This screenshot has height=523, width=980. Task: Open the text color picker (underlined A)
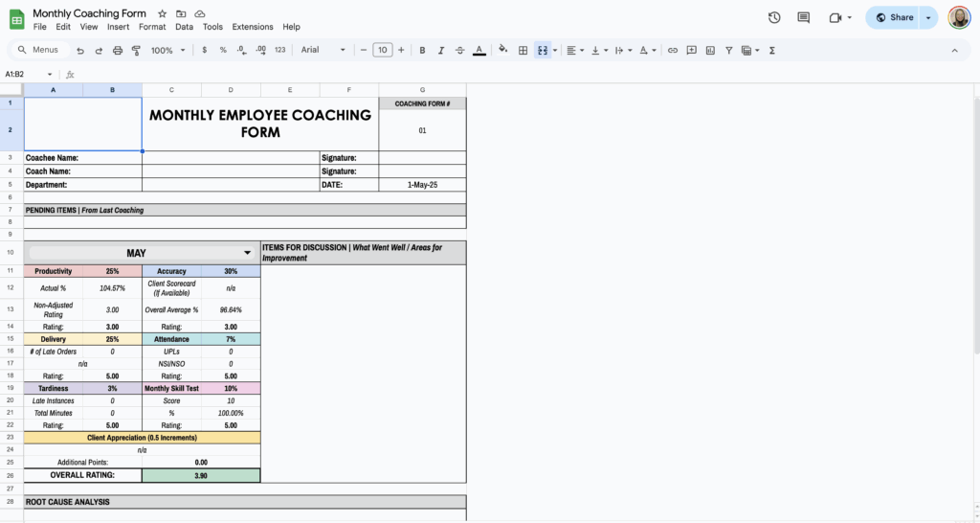[479, 50]
